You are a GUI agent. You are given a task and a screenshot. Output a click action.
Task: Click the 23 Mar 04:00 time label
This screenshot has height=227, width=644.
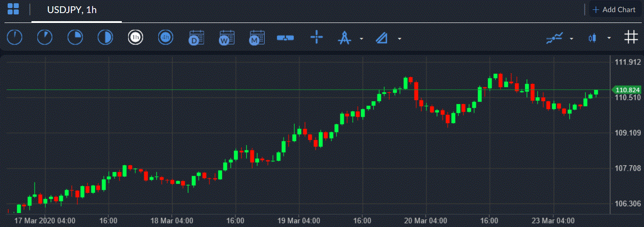[553, 221]
